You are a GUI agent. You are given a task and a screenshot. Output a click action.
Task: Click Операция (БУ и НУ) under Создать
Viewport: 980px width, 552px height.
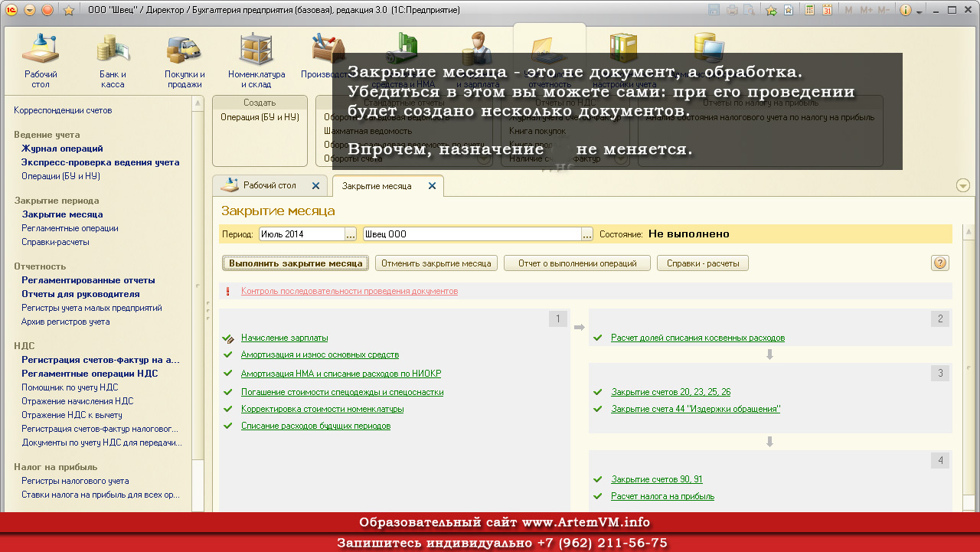pos(260,117)
